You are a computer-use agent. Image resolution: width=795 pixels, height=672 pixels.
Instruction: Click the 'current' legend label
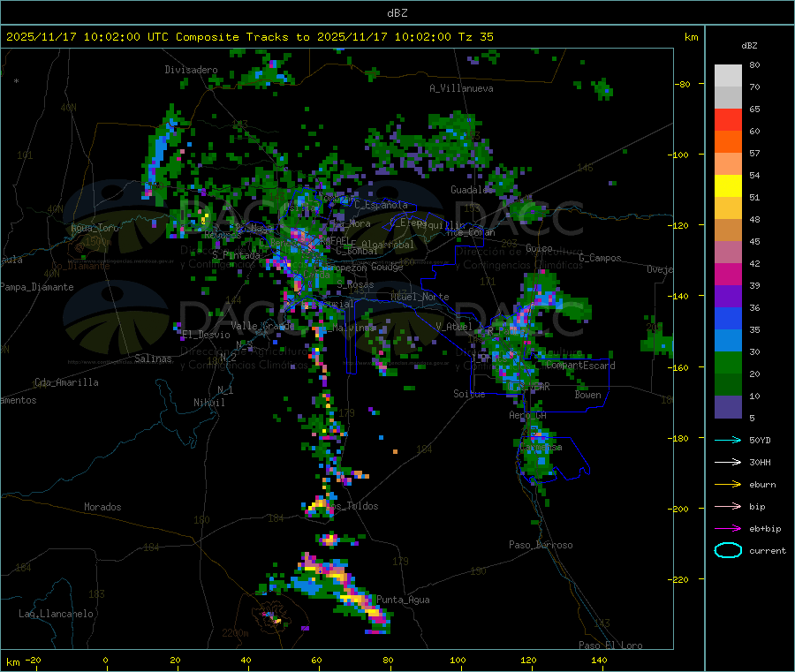point(767,550)
